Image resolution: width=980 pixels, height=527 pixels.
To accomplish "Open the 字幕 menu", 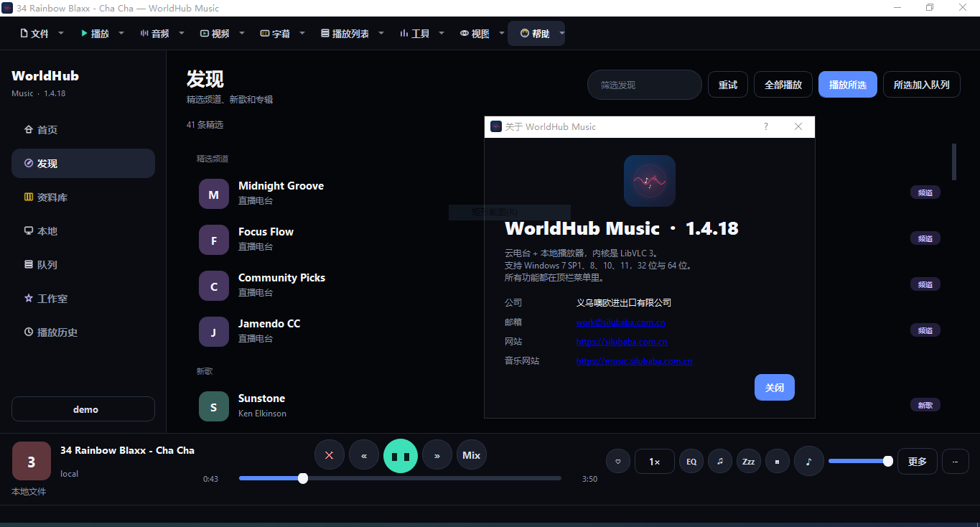I will (276, 33).
